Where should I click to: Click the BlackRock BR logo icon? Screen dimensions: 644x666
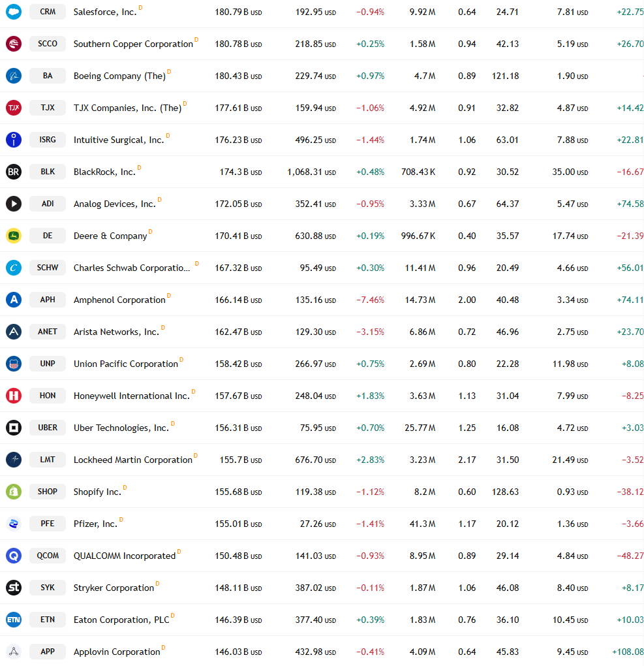[x=14, y=172]
